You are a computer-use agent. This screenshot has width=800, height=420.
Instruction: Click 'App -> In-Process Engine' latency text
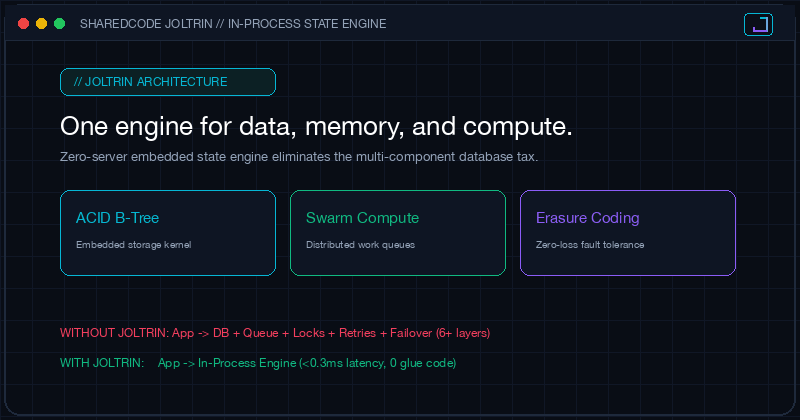[x=307, y=363]
